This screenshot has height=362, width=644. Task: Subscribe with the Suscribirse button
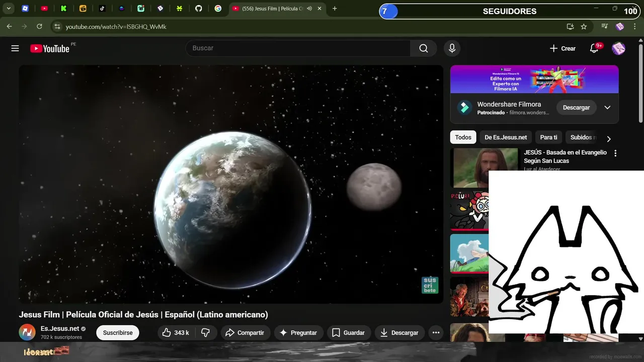pyautogui.click(x=118, y=333)
